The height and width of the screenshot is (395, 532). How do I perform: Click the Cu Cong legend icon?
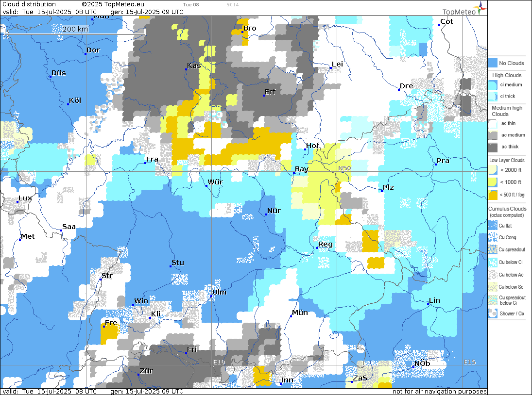[x=493, y=237]
